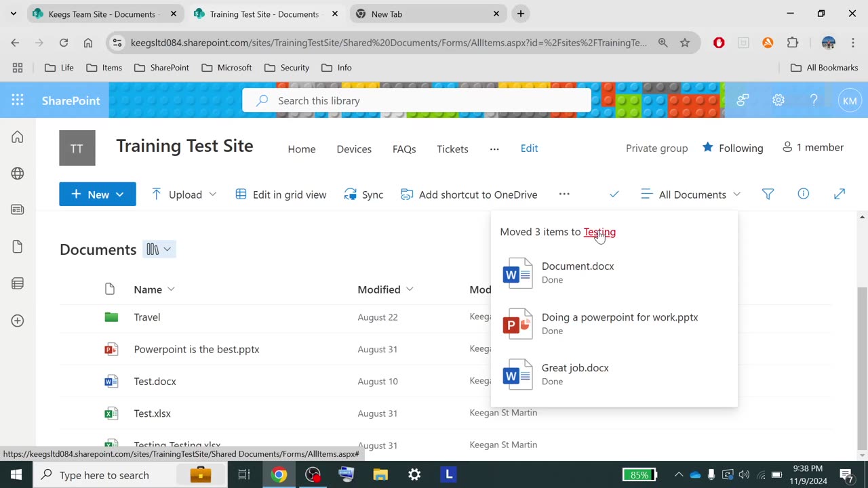Open the Test.xlsx file name

[x=152, y=413]
